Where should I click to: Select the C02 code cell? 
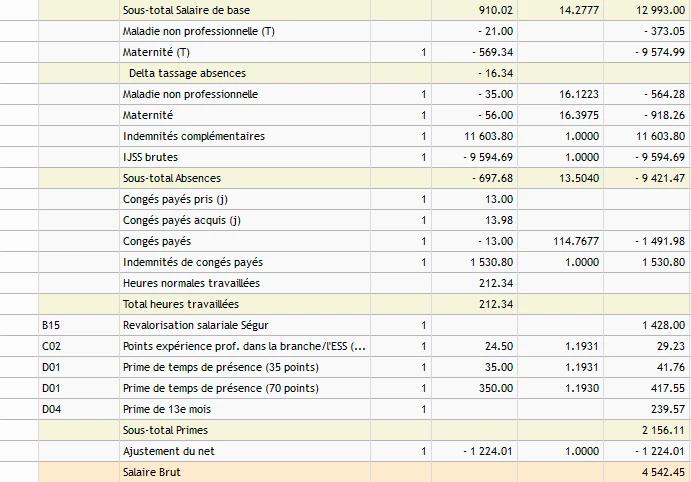tap(50, 346)
